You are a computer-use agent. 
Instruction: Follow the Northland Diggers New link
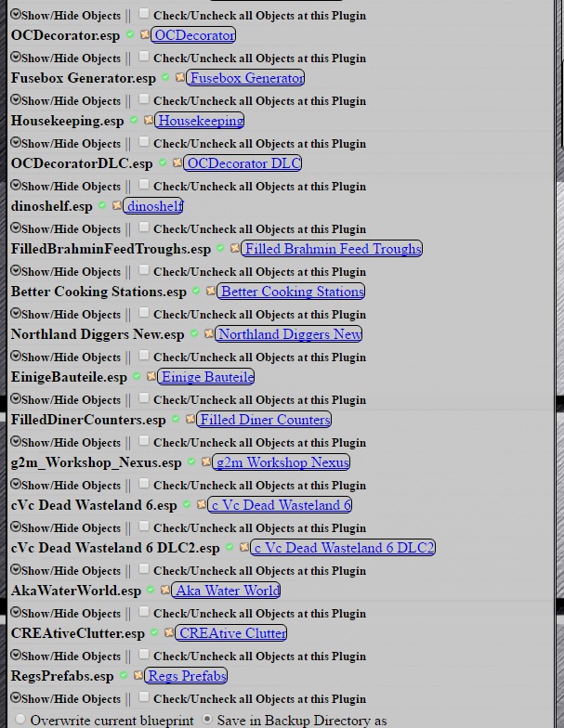(289, 334)
